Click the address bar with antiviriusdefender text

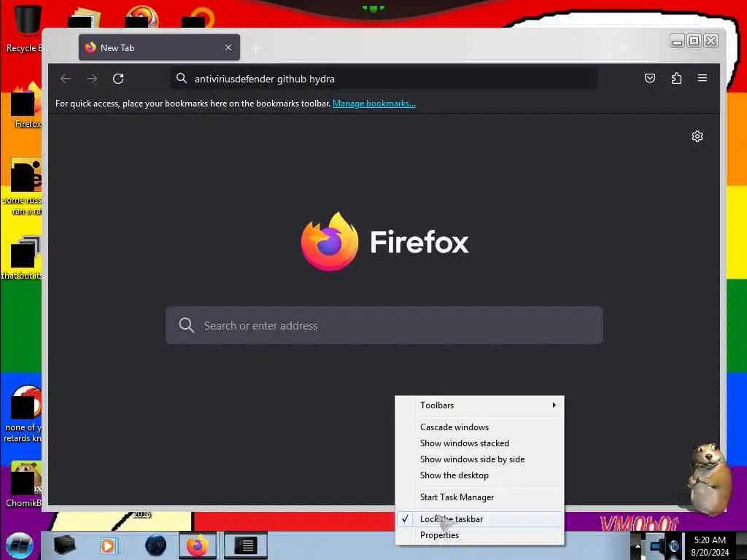click(384, 79)
